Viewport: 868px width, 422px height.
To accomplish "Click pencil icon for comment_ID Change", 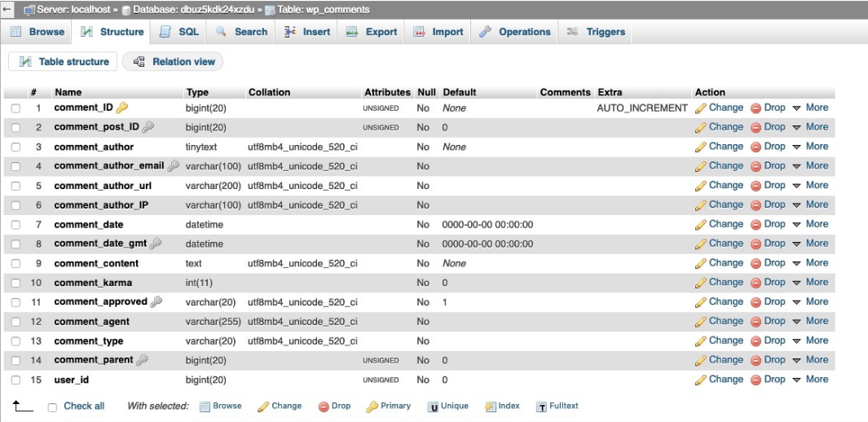I will [x=701, y=108].
